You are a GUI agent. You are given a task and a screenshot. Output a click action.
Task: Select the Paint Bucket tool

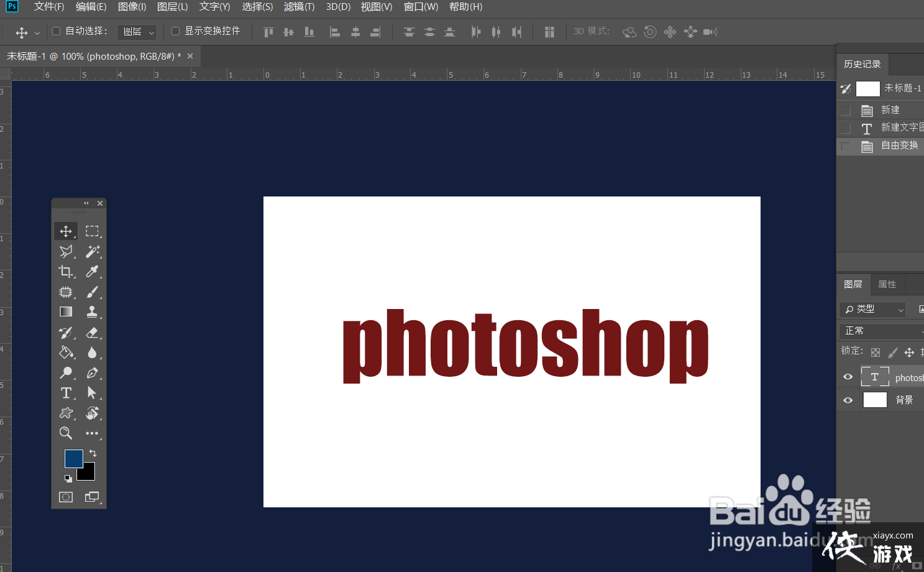pos(66,353)
